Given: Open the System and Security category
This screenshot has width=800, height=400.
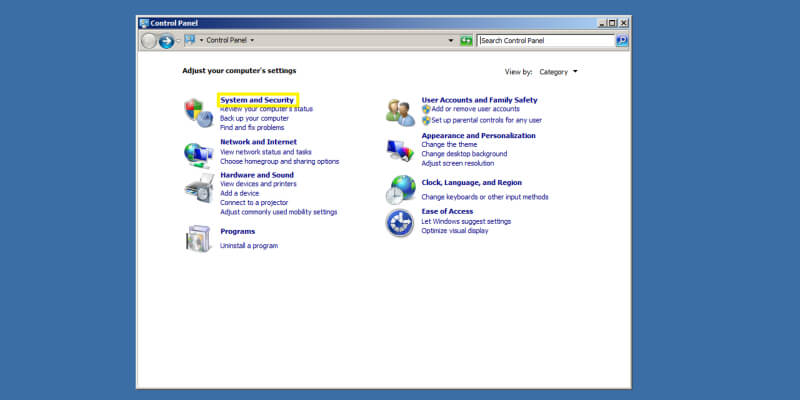Looking at the screenshot, I should 257,100.
